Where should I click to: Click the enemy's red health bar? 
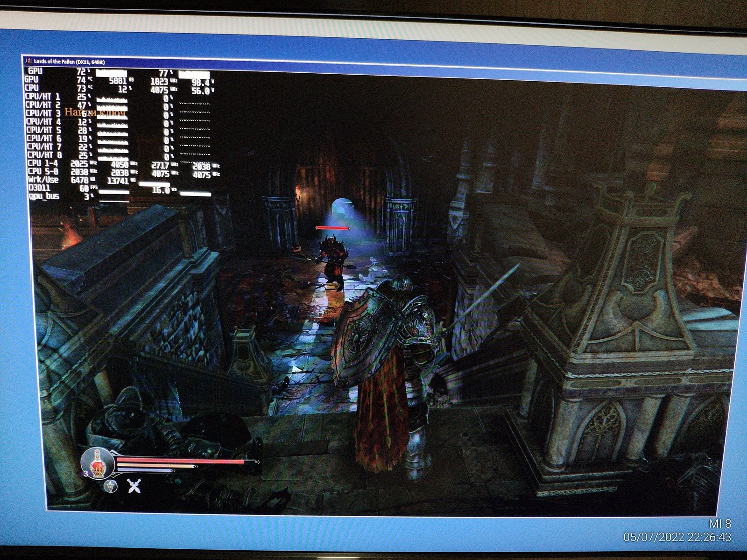click(x=333, y=228)
